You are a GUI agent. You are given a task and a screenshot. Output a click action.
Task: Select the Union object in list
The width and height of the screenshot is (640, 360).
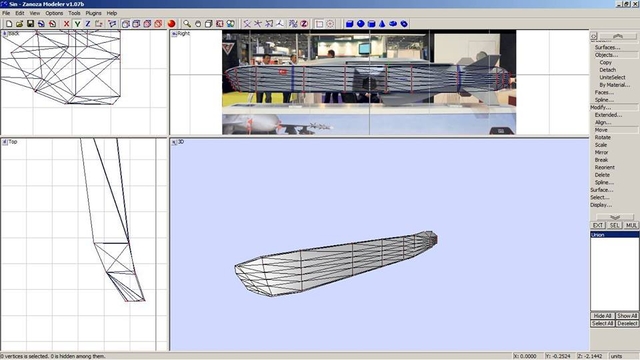(615, 235)
